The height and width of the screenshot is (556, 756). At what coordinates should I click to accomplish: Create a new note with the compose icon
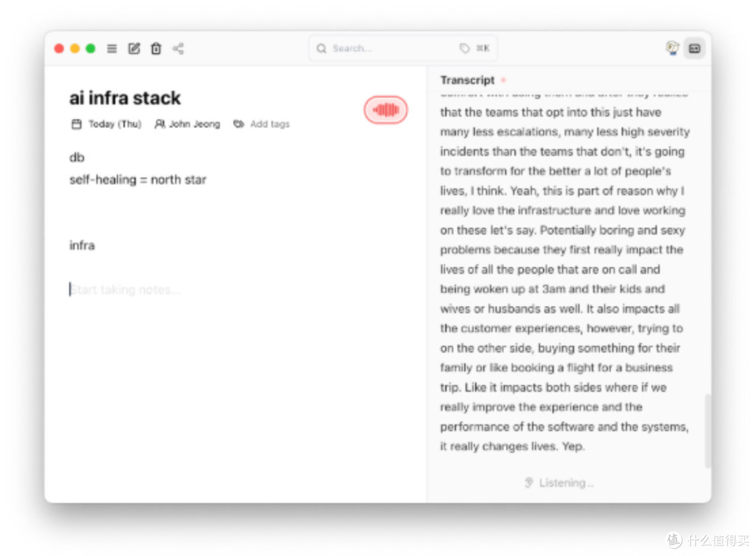click(134, 48)
